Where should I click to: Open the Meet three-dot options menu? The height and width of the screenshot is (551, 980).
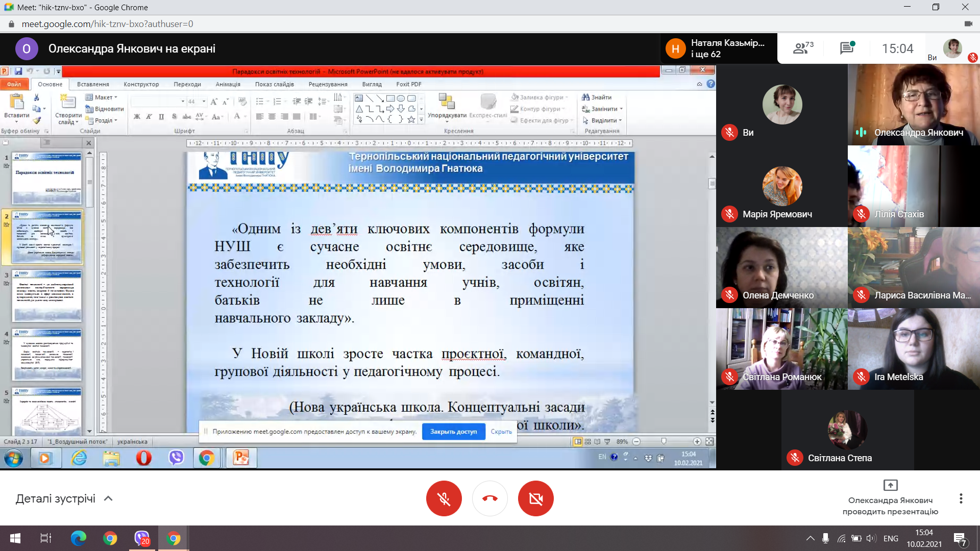(x=961, y=498)
